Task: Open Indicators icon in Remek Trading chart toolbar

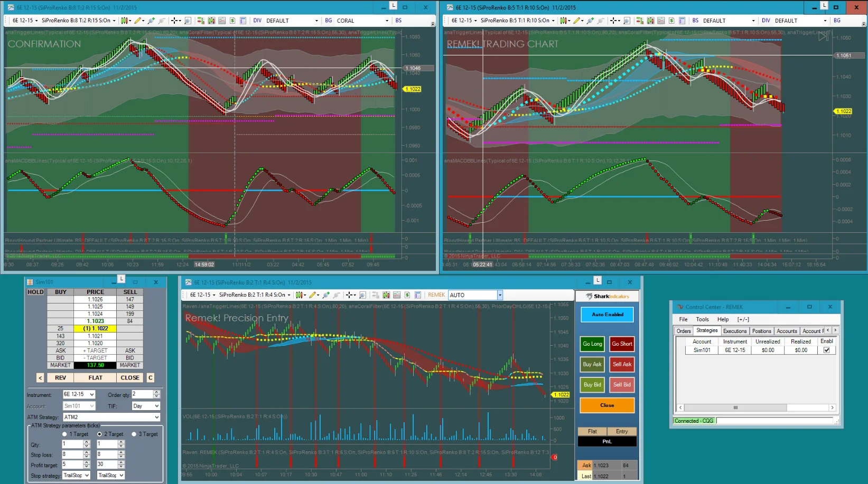Action: 661,21
